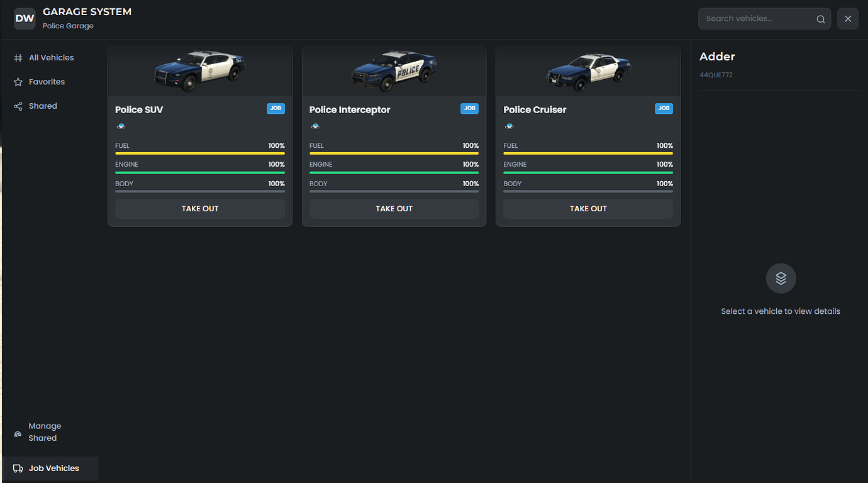
Task: Click the Manage Shared handshake icon
Action: (x=17, y=432)
